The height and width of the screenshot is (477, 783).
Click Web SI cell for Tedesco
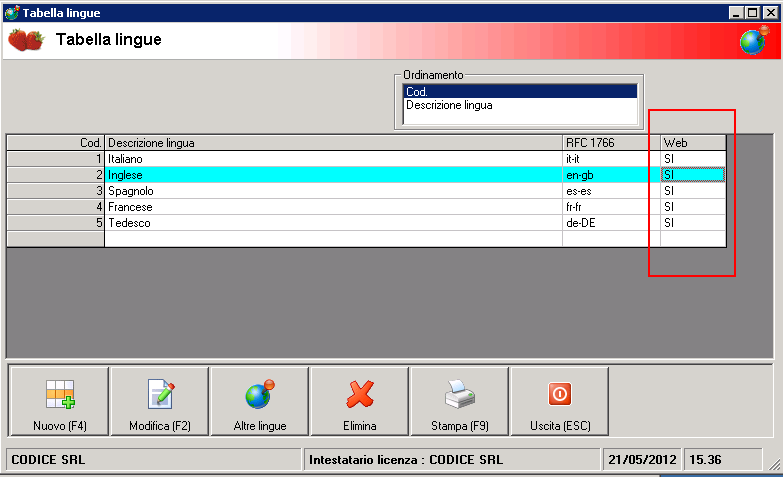click(x=693, y=223)
